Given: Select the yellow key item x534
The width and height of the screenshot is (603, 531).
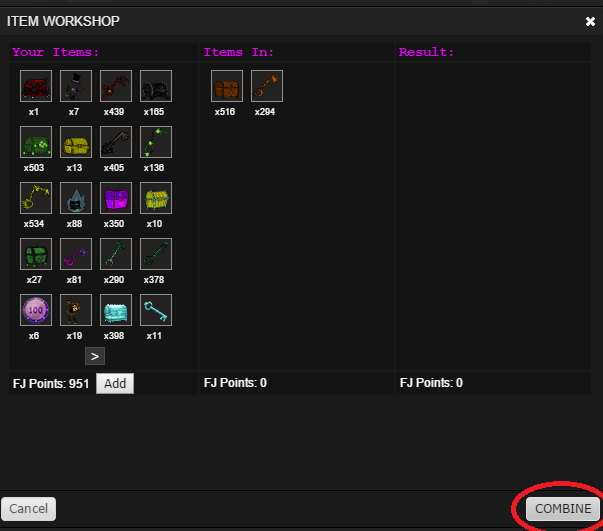Looking at the screenshot, I should tap(36, 198).
